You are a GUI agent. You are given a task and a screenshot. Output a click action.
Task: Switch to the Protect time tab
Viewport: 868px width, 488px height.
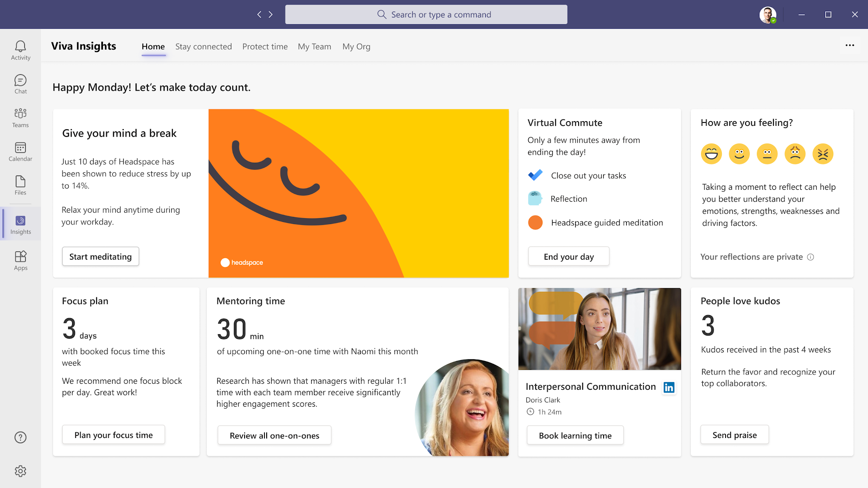pyautogui.click(x=264, y=47)
